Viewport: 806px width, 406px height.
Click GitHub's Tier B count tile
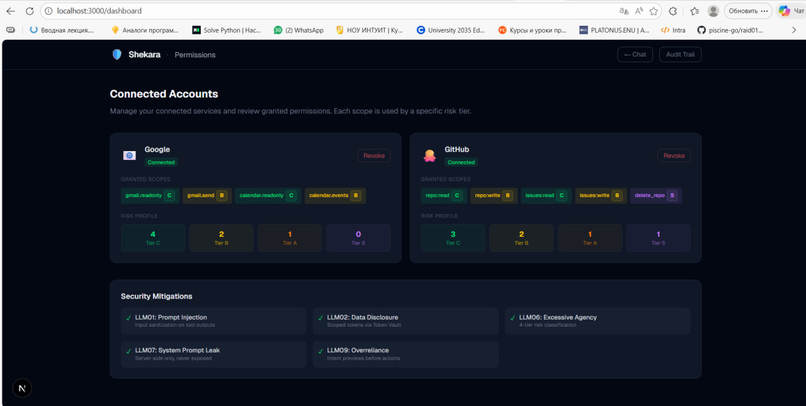[x=521, y=238]
